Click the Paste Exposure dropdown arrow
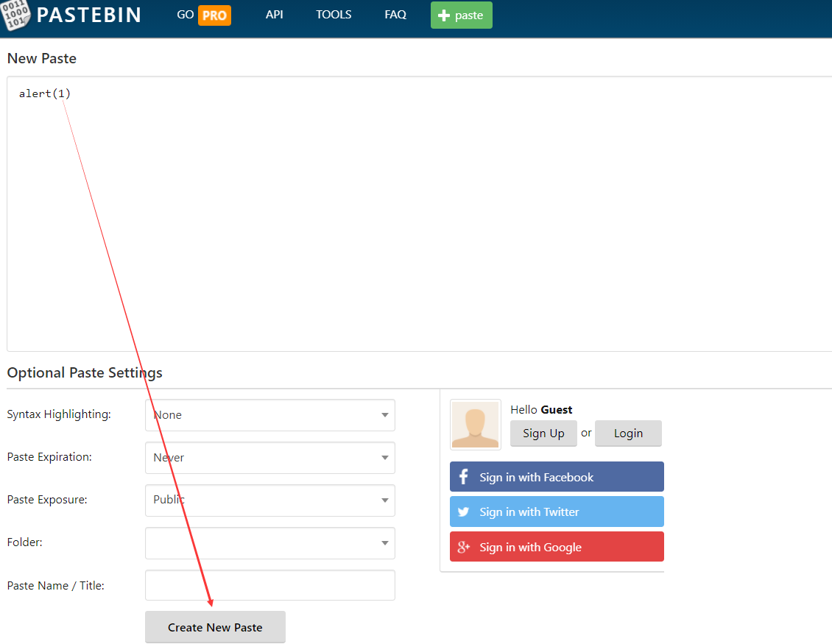 pos(384,500)
